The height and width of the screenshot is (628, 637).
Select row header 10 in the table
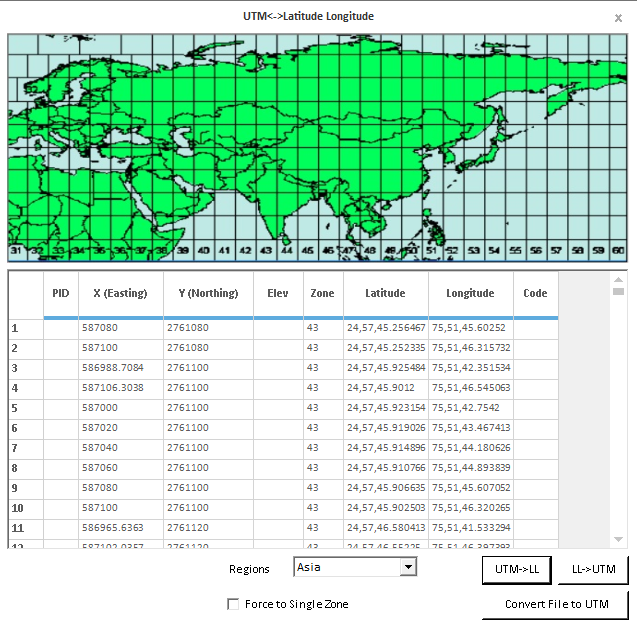(x=26, y=508)
